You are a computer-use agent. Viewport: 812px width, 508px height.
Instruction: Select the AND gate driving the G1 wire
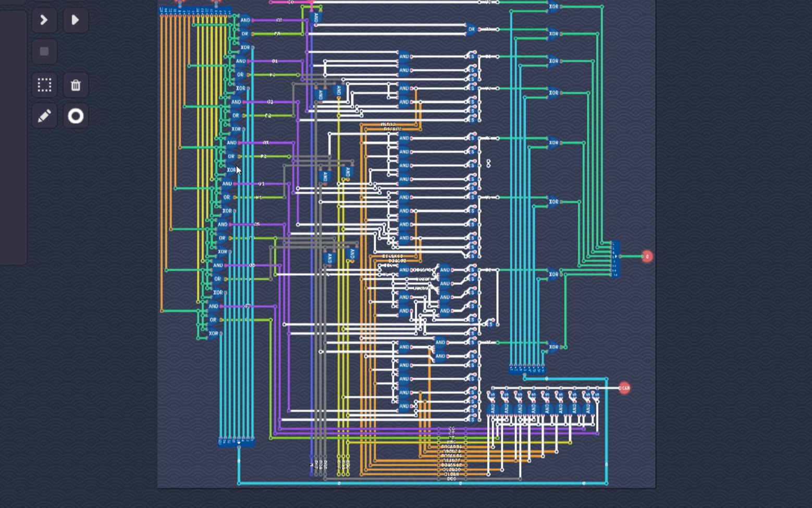tap(240, 61)
